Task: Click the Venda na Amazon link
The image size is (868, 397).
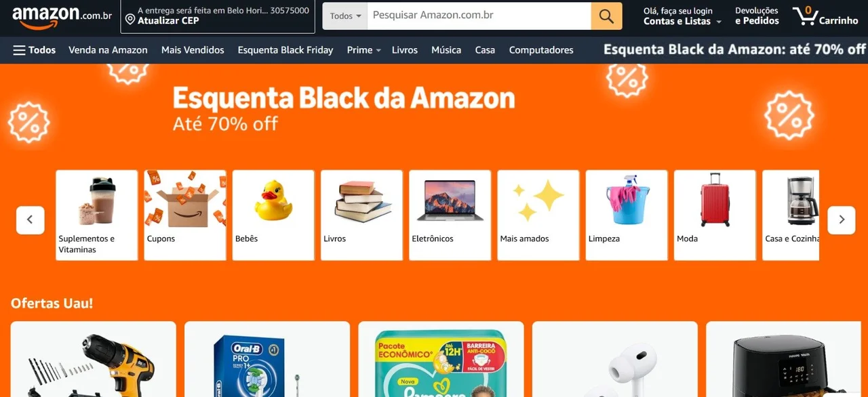Action: click(x=108, y=50)
